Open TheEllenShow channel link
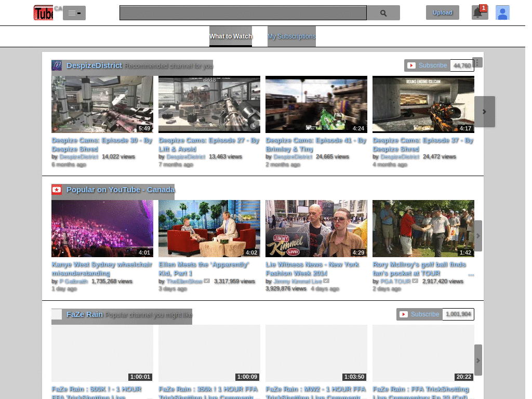 point(184,281)
